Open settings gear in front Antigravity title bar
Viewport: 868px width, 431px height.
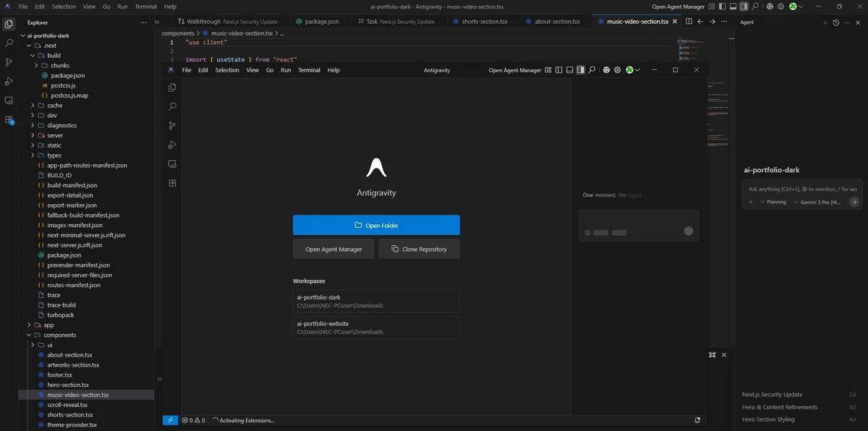(x=617, y=70)
